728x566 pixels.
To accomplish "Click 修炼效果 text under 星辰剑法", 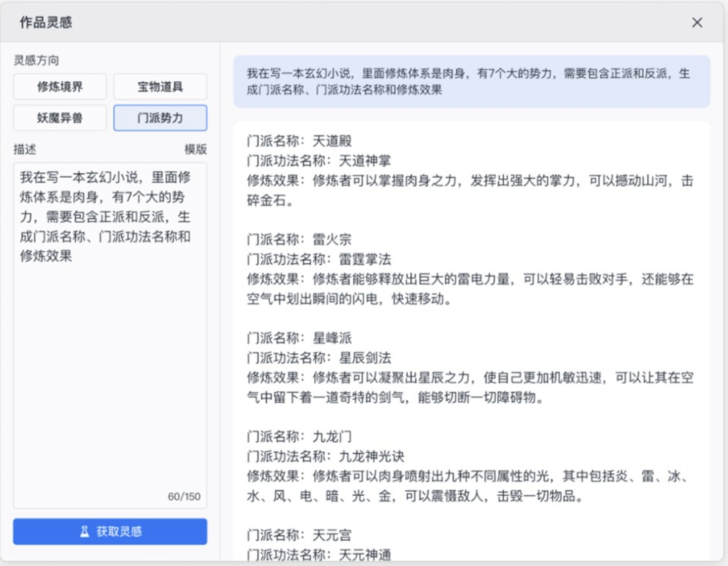I will click(470, 387).
